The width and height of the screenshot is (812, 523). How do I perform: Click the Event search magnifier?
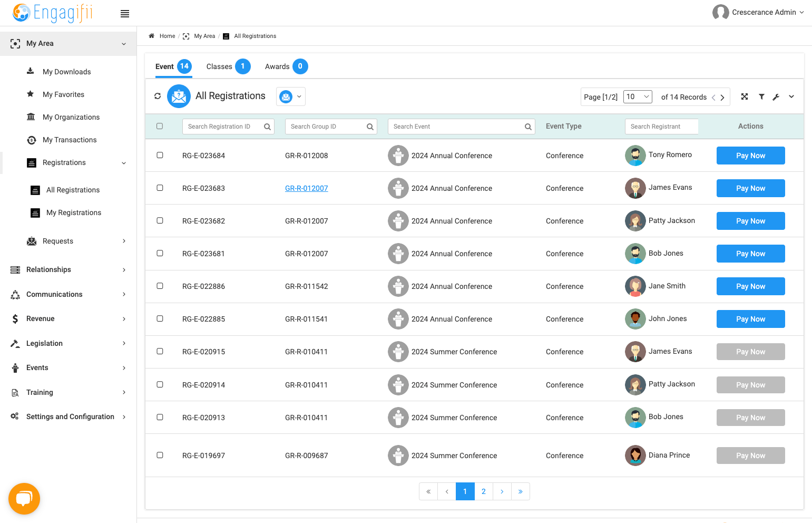(528, 127)
